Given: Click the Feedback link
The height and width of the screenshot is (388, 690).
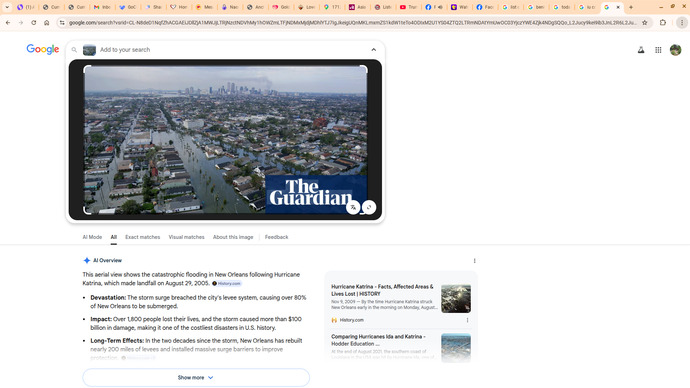Looking at the screenshot, I should [276, 237].
